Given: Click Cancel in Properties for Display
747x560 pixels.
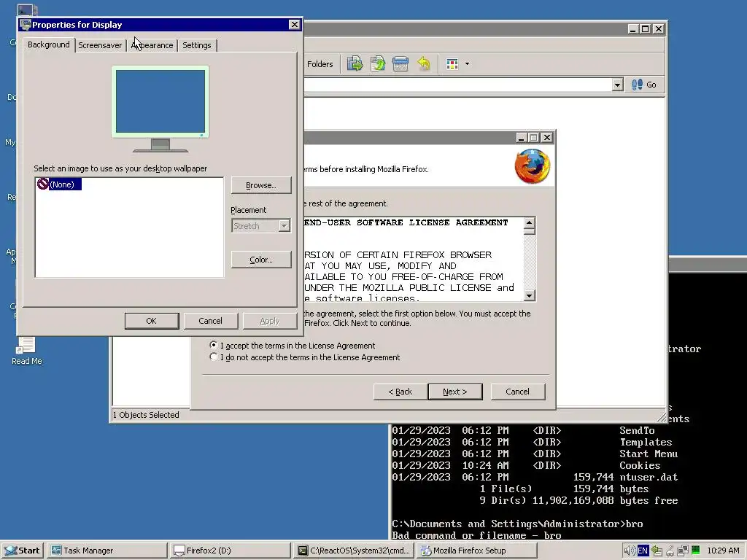Looking at the screenshot, I should 210,321.
